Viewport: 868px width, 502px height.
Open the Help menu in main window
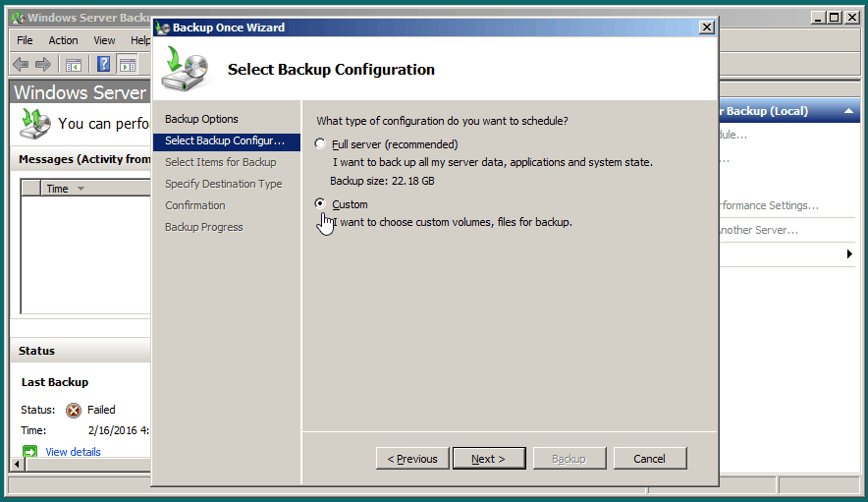coord(140,40)
